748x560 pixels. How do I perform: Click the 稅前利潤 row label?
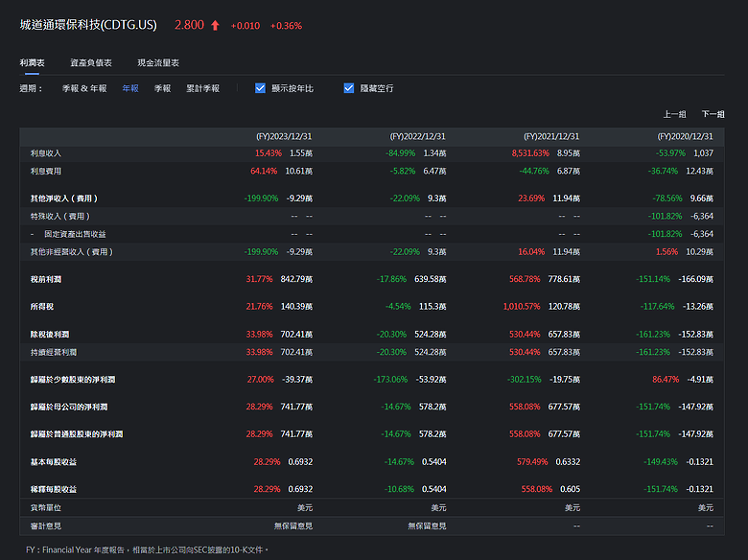pos(46,279)
